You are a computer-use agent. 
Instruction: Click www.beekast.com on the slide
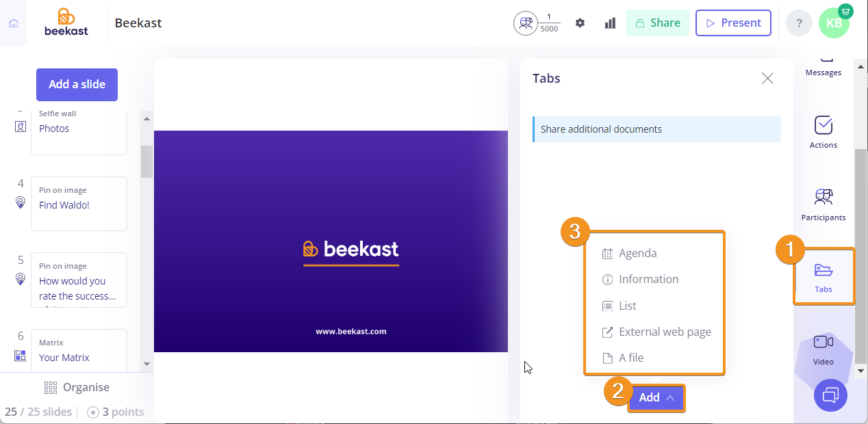tap(351, 331)
